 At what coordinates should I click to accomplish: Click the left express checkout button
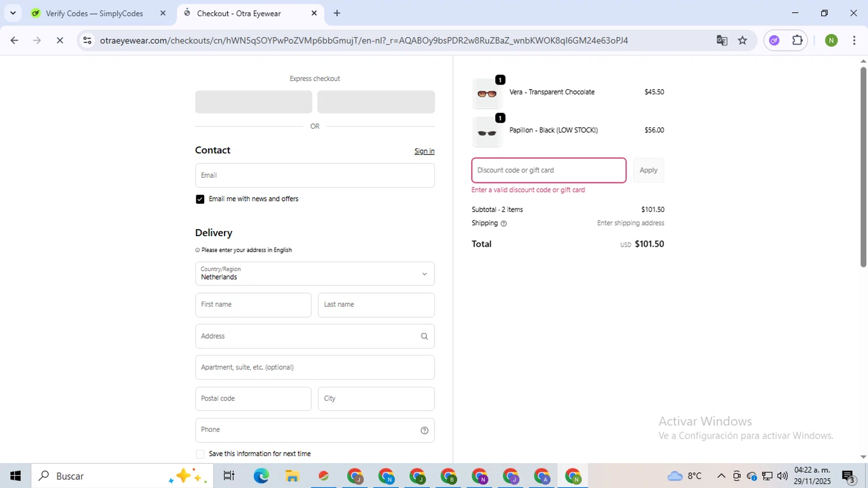click(253, 102)
